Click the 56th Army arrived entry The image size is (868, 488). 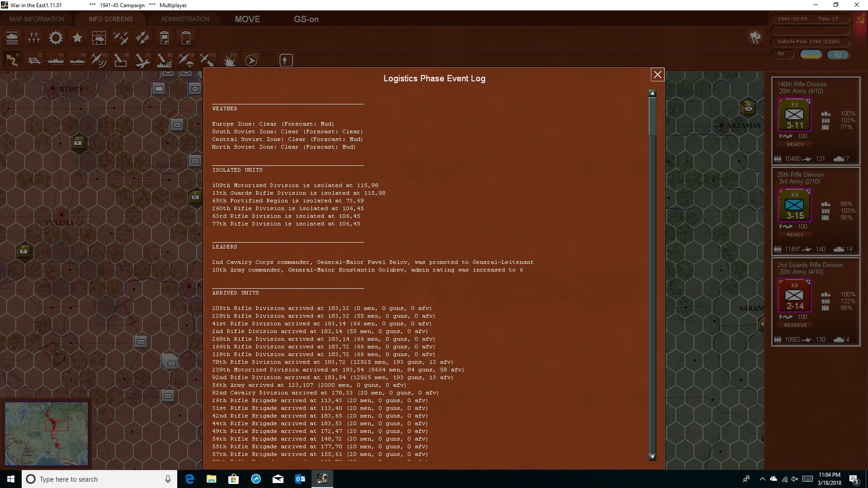309,385
